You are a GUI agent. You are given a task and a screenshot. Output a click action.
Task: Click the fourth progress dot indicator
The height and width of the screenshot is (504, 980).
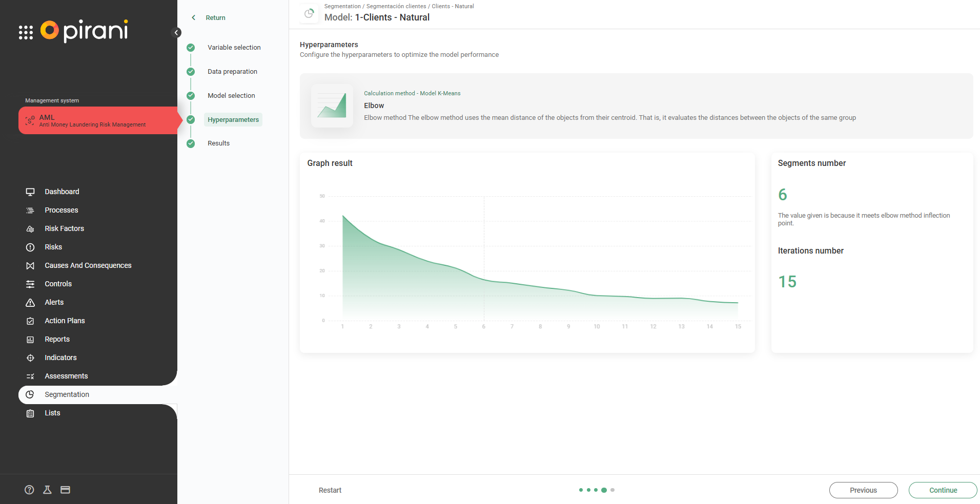(604, 490)
